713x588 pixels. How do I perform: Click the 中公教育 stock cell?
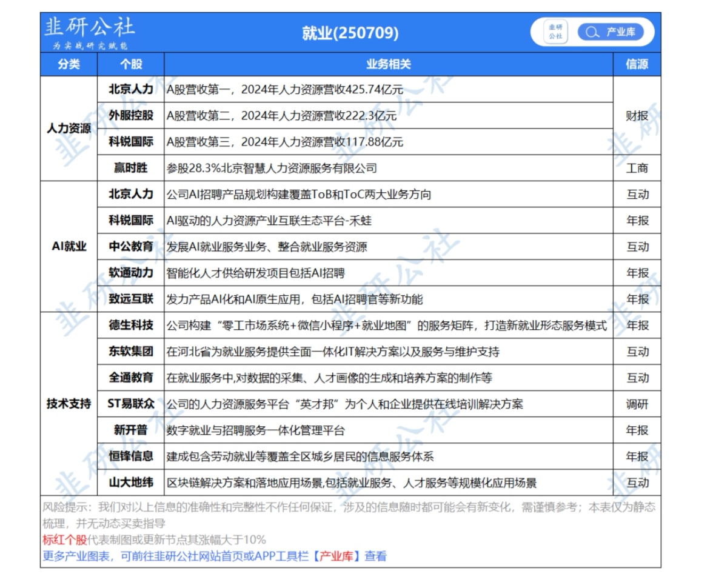point(131,247)
